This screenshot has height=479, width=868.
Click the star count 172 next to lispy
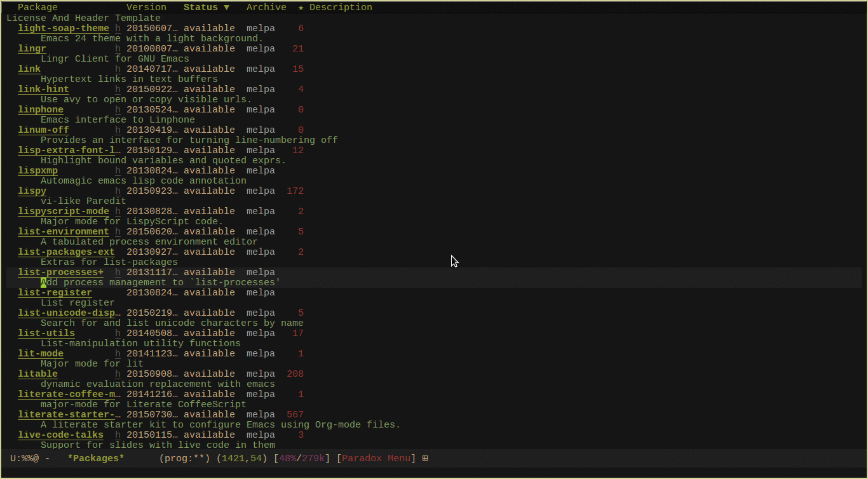click(x=295, y=191)
